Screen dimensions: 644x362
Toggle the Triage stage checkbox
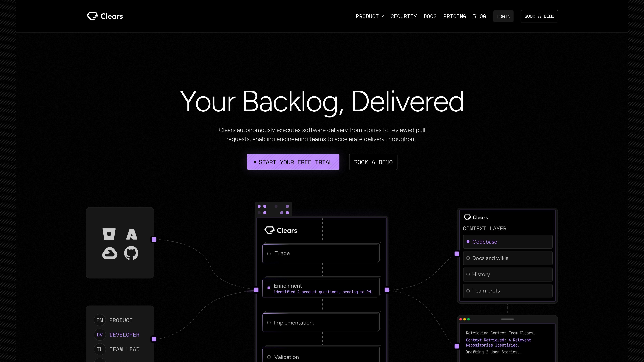pos(269,254)
